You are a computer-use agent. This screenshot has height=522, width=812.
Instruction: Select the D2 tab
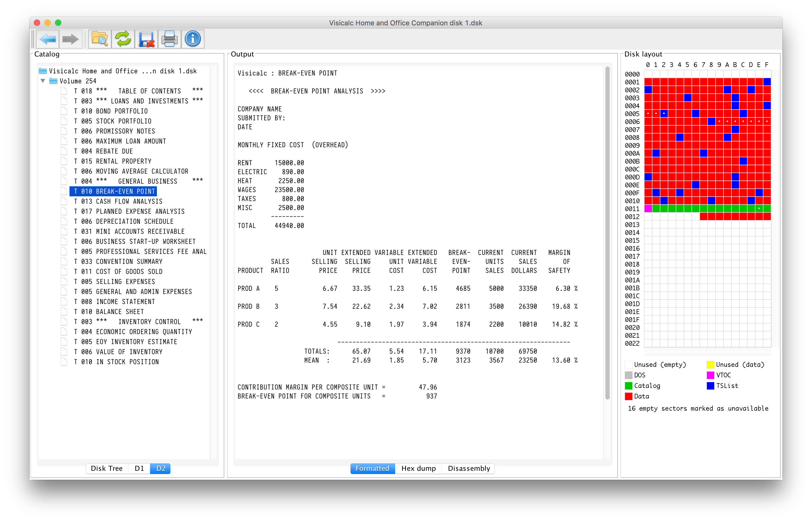[160, 468]
